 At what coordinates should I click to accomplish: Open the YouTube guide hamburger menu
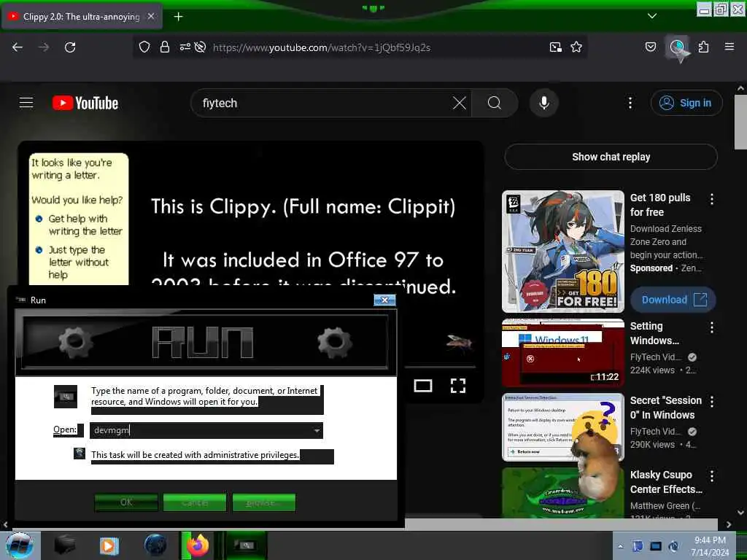(26, 103)
